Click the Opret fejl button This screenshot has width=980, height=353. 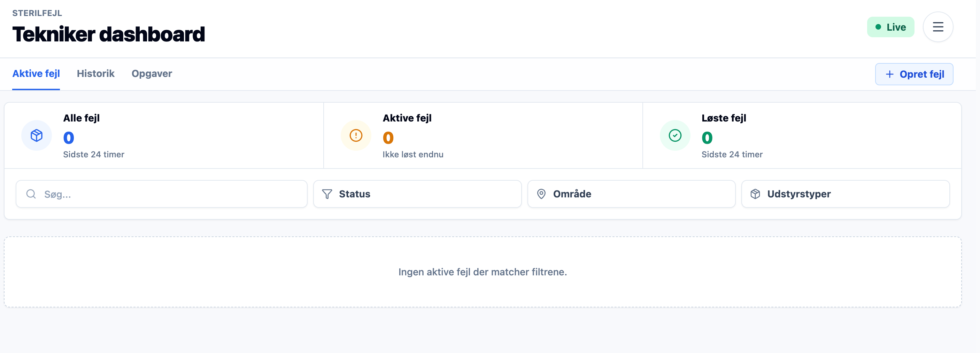pos(914,74)
